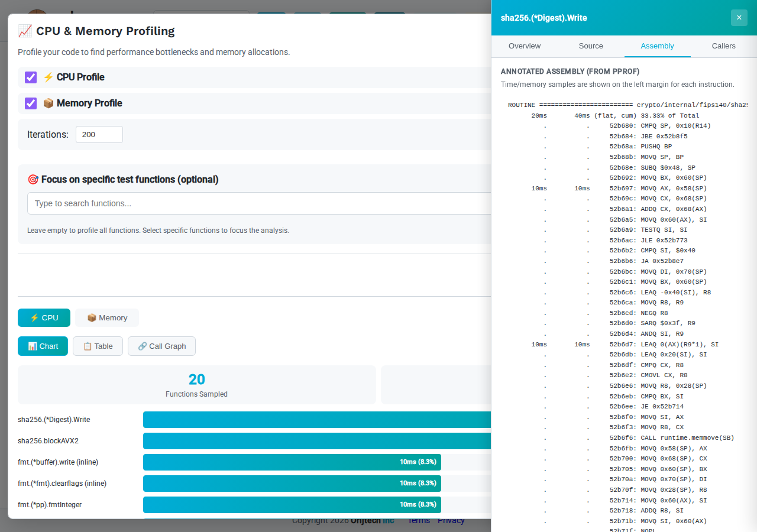Open the Privacy link in footer
Viewport: 757px width, 532px height.
pyautogui.click(x=451, y=521)
